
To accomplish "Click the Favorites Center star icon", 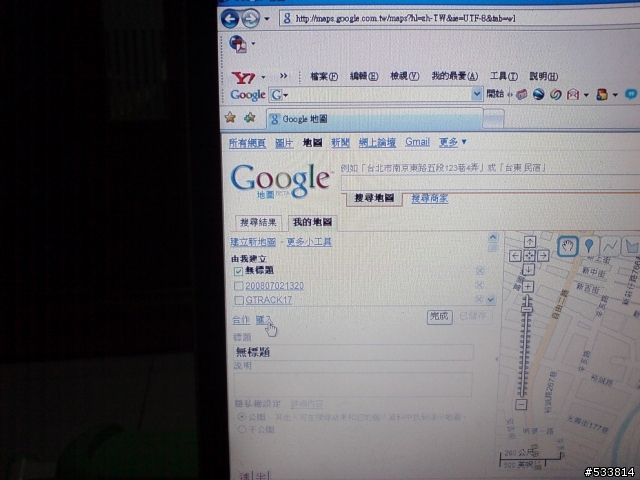I will tap(230, 118).
